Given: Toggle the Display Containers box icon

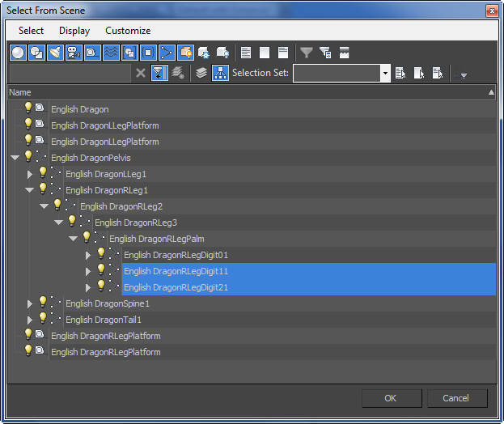Looking at the screenshot, I should (185, 53).
